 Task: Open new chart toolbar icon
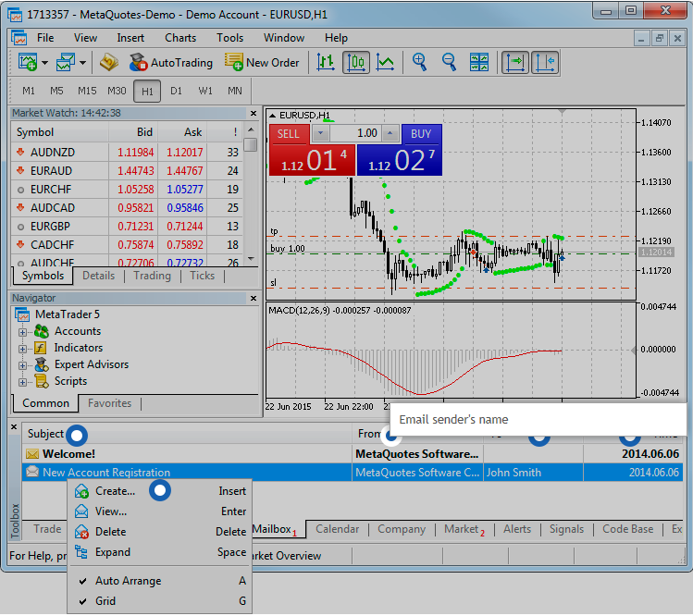point(28,62)
